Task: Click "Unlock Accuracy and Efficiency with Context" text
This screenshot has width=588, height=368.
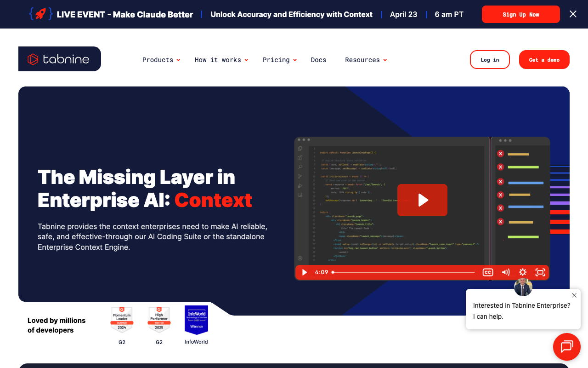Action: tap(291, 14)
